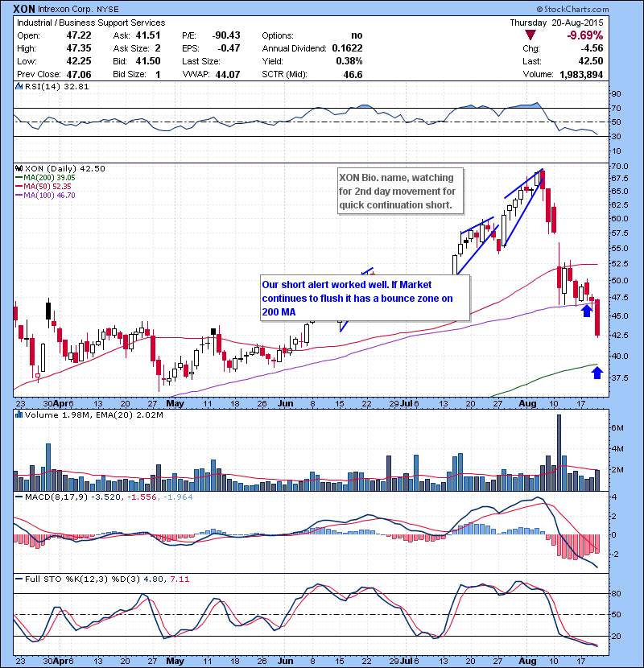The height and width of the screenshot is (668, 644).
Task: Click the MA(100) 46.70 legend entry
Action: [45, 195]
